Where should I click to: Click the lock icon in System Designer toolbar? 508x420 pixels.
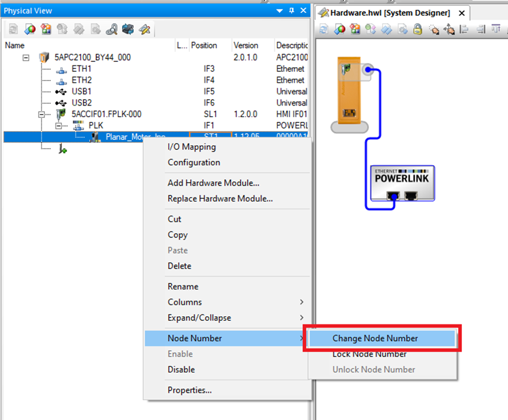click(417, 29)
